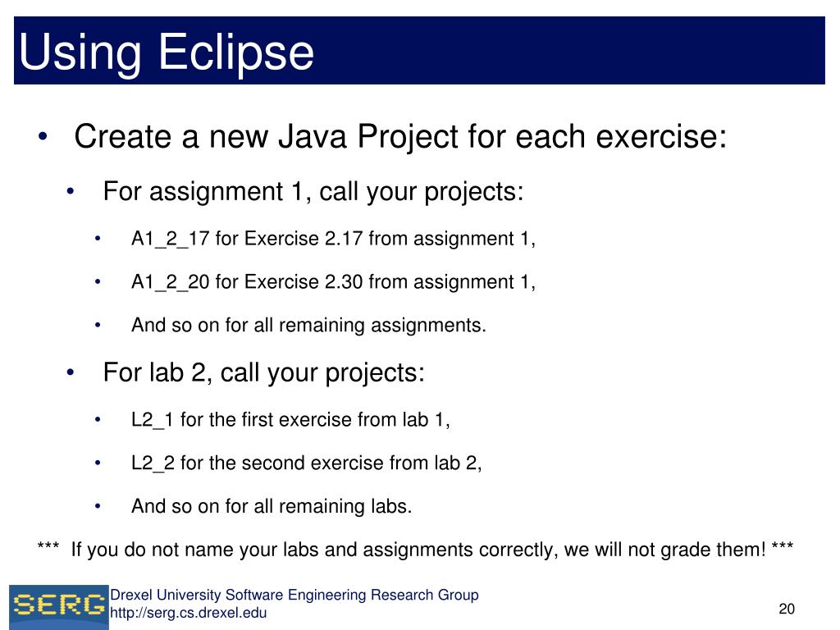
Task: Select the A1_2_17 for Exercise 2.17 line
Action: click(333, 239)
